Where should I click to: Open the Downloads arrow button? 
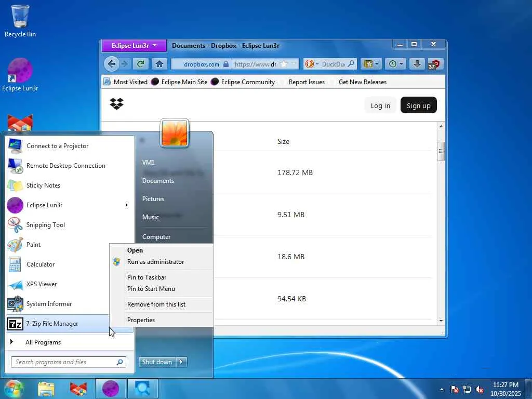pos(417,64)
